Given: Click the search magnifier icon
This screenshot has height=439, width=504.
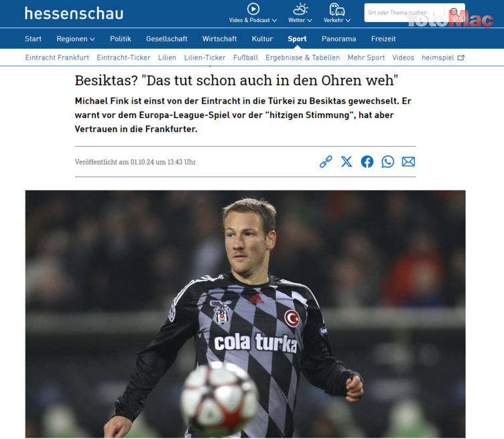Looking at the screenshot, I should (454, 13).
